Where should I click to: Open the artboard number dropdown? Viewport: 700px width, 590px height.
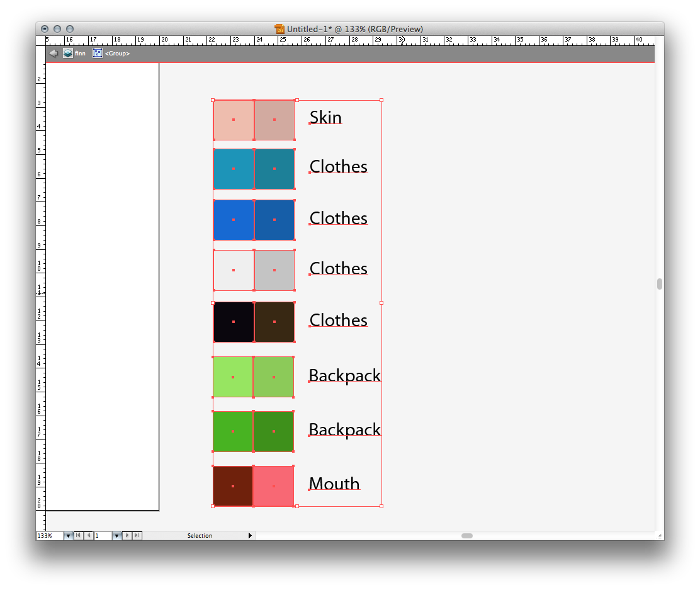[116, 536]
